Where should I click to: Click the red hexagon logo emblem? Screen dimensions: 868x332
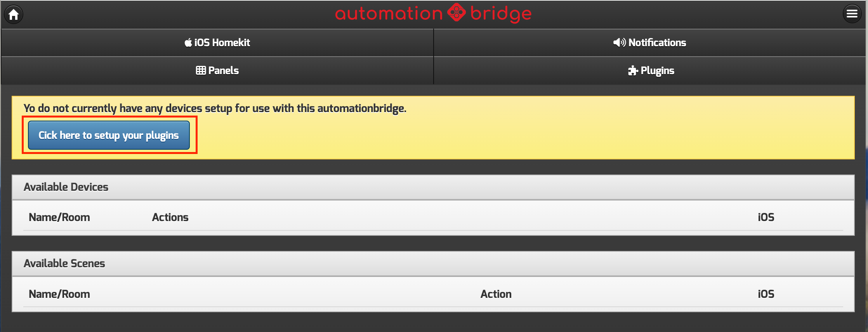[457, 13]
